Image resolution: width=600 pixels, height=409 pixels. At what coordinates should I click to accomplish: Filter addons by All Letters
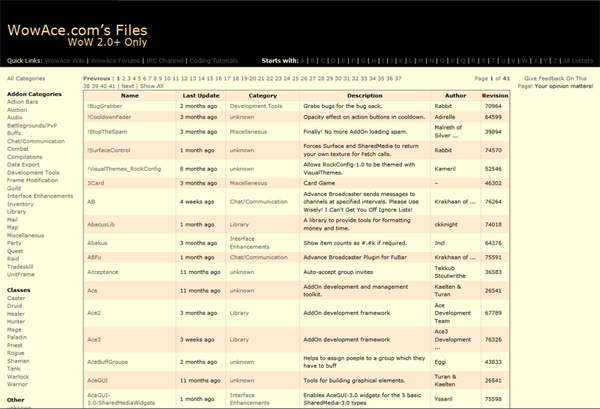point(578,61)
